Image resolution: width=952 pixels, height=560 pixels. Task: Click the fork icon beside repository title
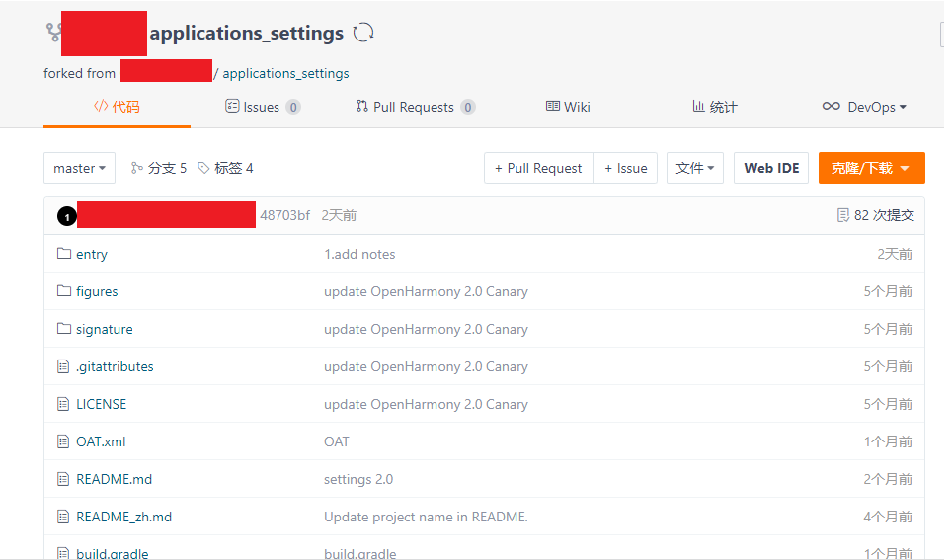click(x=53, y=33)
